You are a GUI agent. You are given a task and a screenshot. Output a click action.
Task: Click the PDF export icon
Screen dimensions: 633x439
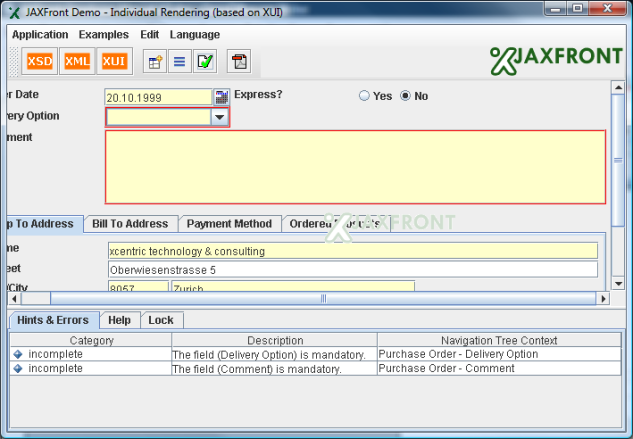(239, 62)
